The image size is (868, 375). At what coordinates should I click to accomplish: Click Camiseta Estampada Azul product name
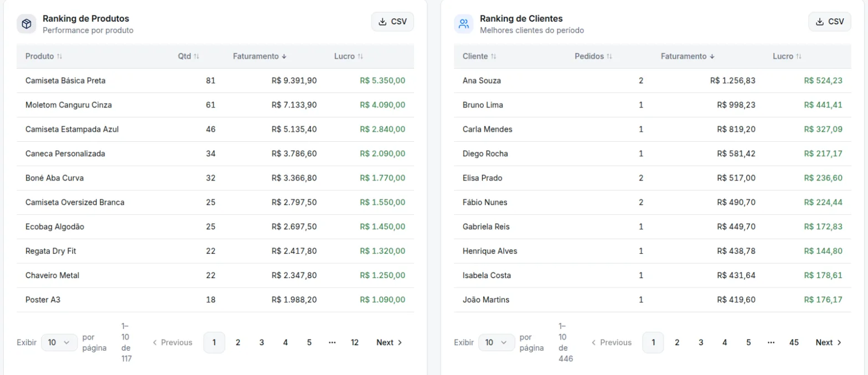[x=72, y=129]
